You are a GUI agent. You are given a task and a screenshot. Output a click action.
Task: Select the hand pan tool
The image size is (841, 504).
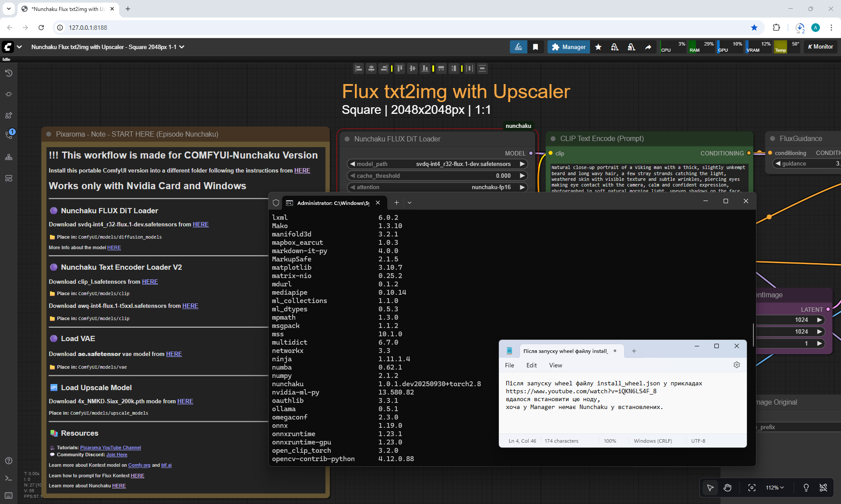(x=728, y=488)
